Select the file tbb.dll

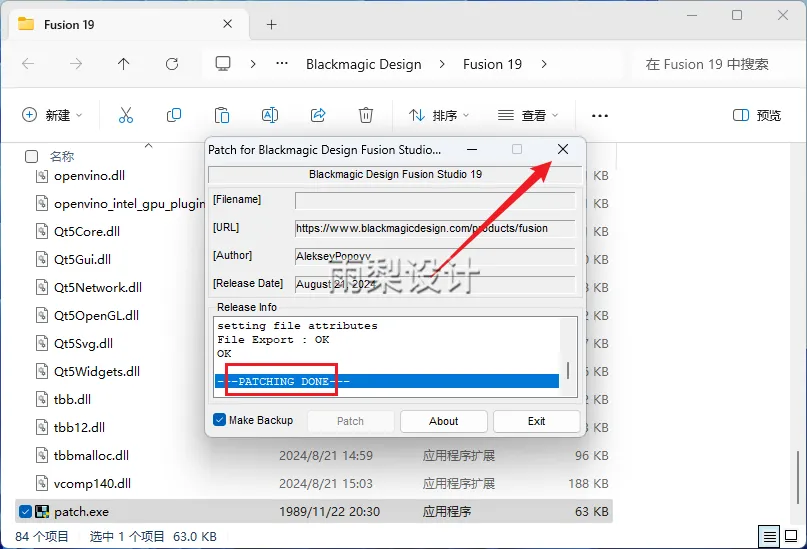(72, 399)
